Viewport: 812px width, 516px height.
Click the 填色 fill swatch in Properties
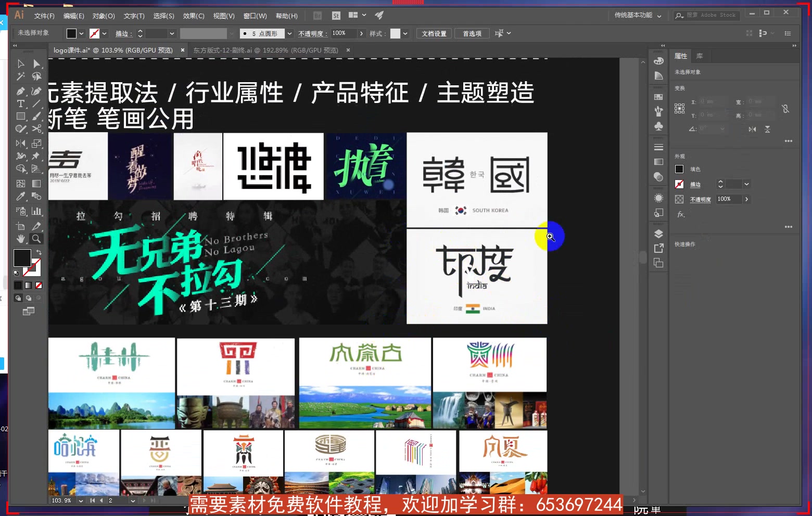pyautogui.click(x=679, y=169)
